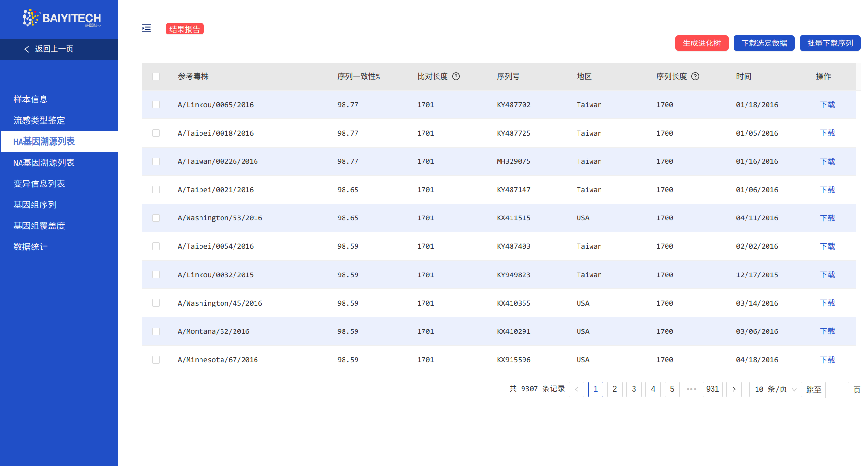
Task: Download the KX915596 sequence row
Action: [827, 360]
